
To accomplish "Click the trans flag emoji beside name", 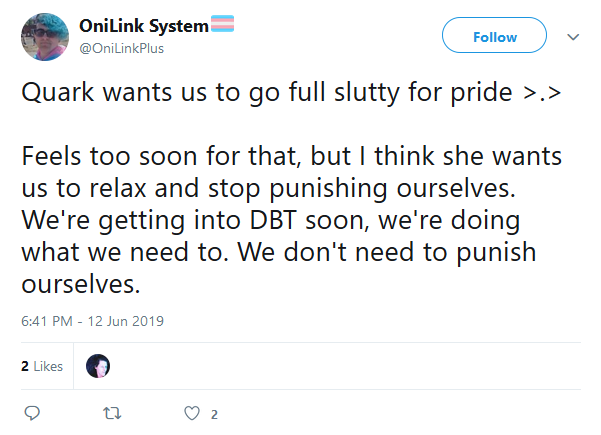I will pos(223,24).
